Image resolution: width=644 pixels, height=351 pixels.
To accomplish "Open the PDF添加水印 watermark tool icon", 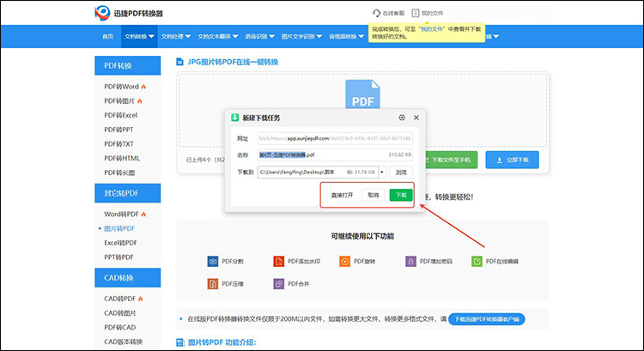I will point(278,261).
